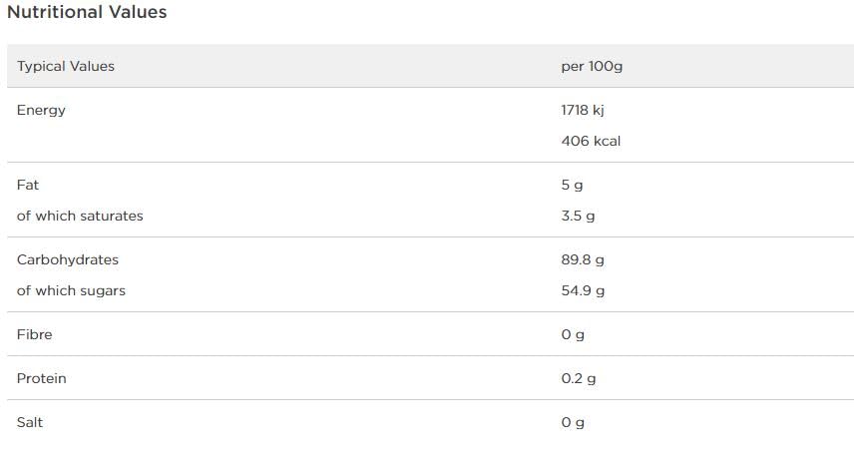Click the Salt row label

click(30, 422)
